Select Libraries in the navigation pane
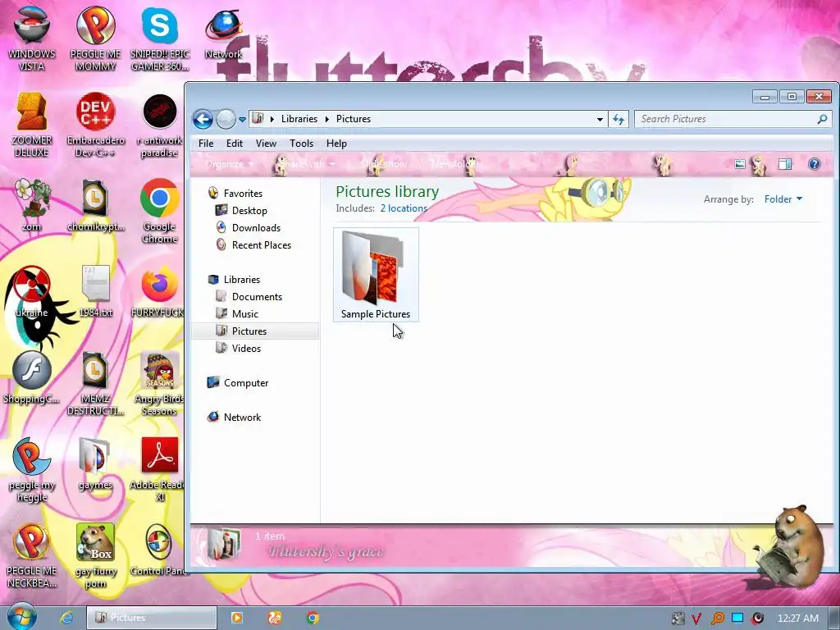840x630 pixels. coord(242,280)
